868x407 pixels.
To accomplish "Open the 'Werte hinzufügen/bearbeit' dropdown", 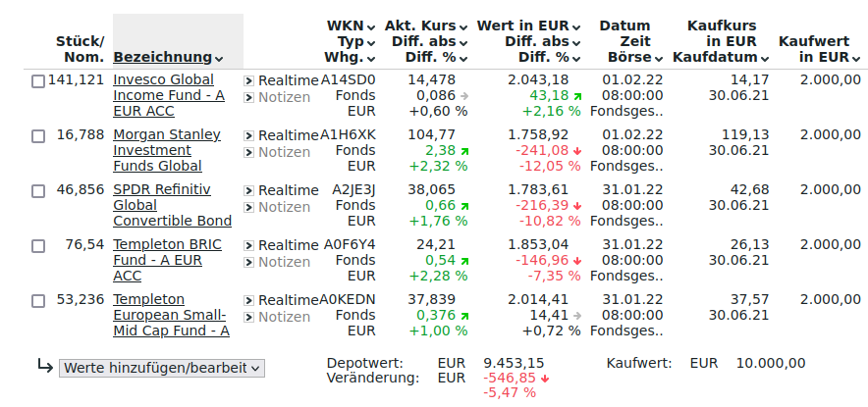I will click(x=162, y=368).
